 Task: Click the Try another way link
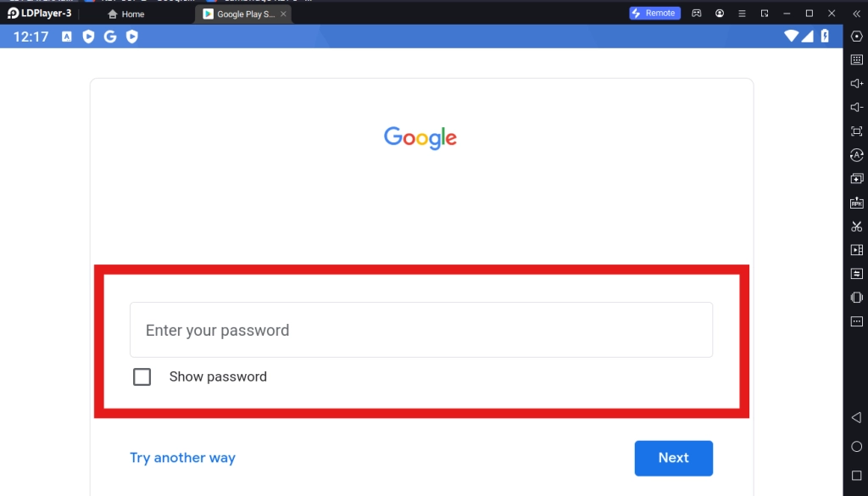coord(182,458)
